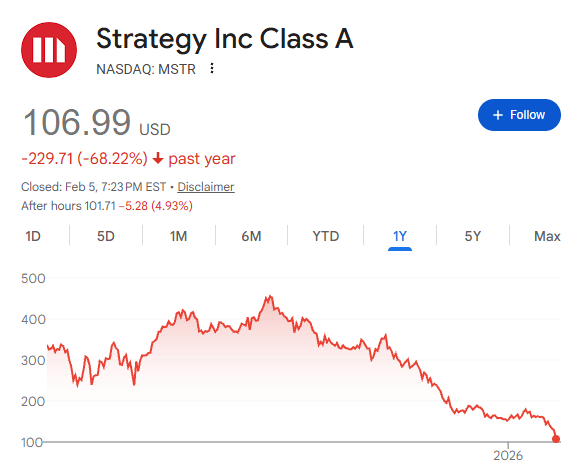Show the Max price history

click(547, 236)
